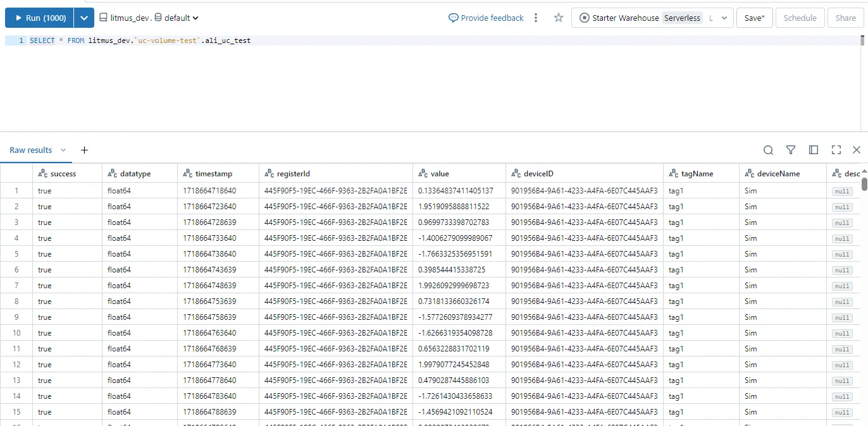Open the kebab menu next to Provide feedback
The width and height of the screenshot is (868, 426).
coord(536,18)
